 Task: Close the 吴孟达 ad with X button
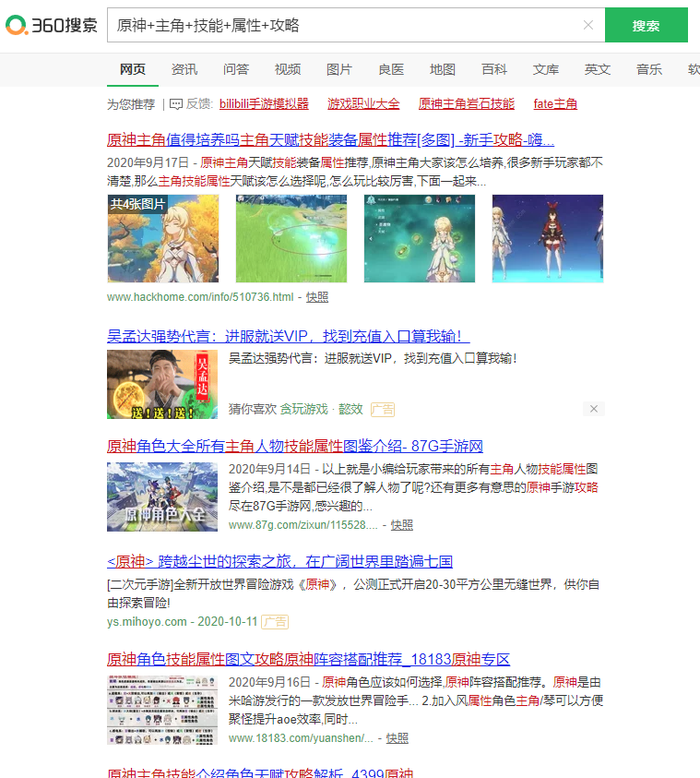593,409
